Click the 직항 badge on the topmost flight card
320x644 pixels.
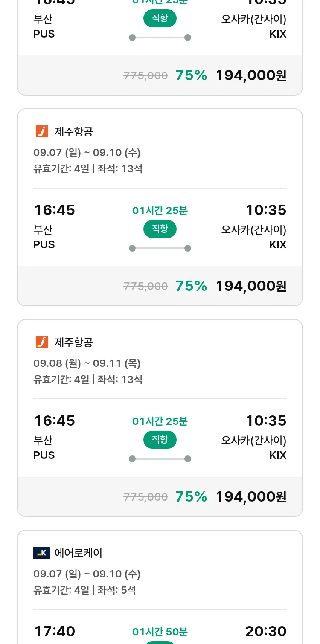click(x=160, y=19)
